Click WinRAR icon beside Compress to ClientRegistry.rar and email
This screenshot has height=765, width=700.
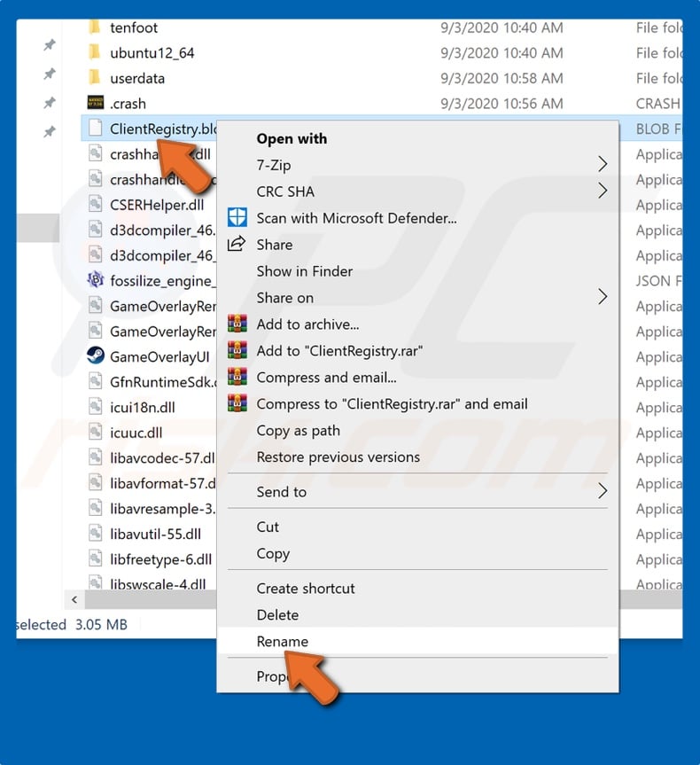237,403
